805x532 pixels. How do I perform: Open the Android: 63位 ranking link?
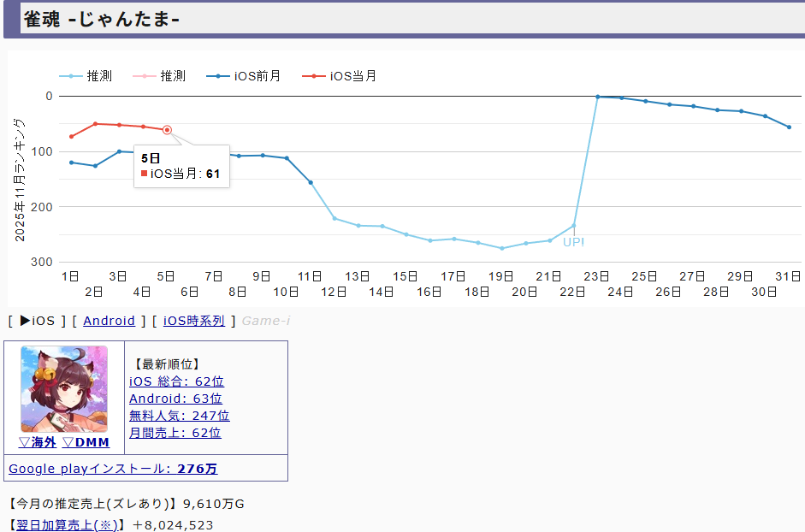coord(175,399)
